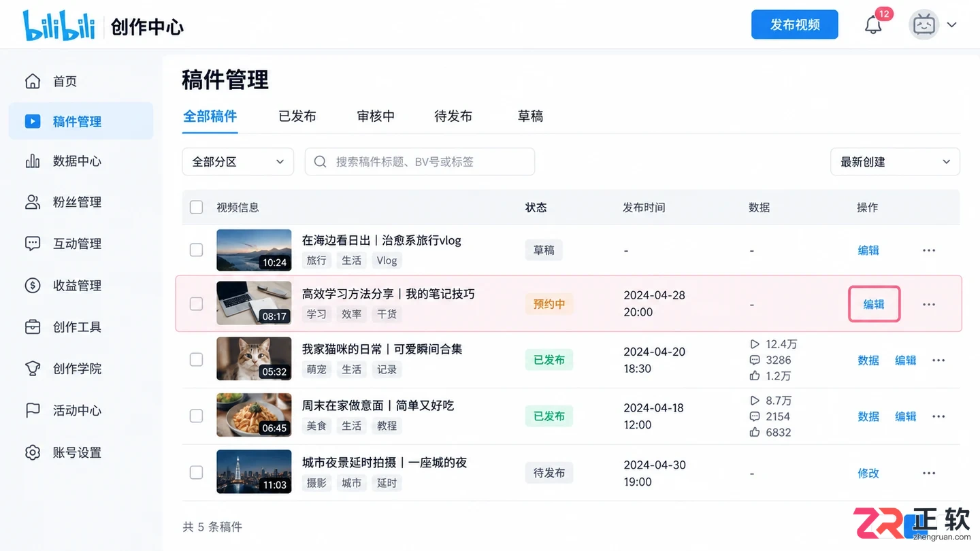This screenshot has width=980, height=551.
Task: Click the 互动管理 chat bubble icon
Action: click(x=33, y=244)
